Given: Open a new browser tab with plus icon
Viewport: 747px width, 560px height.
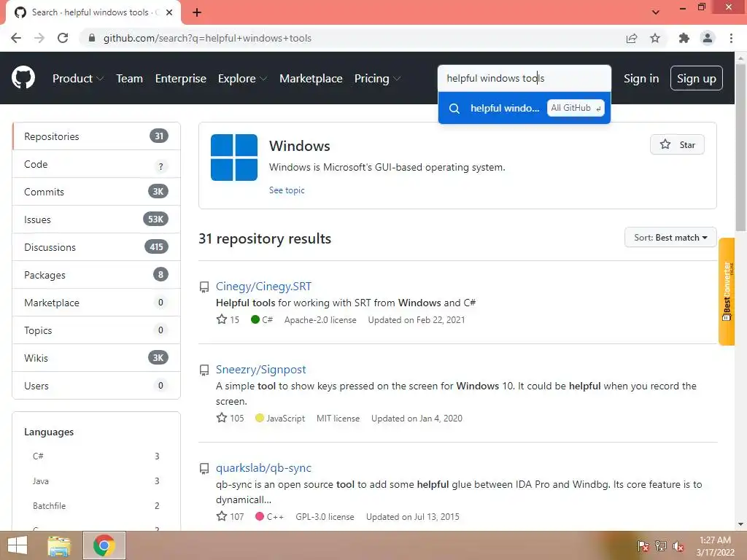Looking at the screenshot, I should (197, 12).
